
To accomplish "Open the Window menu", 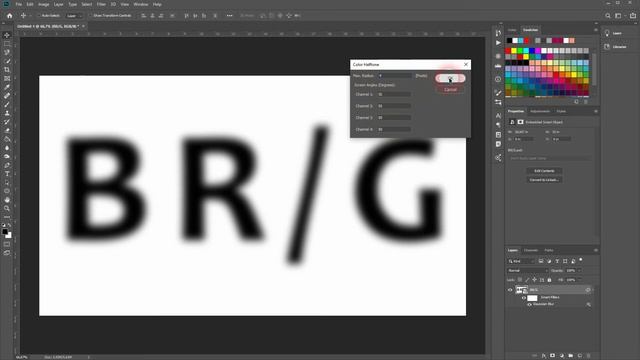I will (x=141, y=4).
